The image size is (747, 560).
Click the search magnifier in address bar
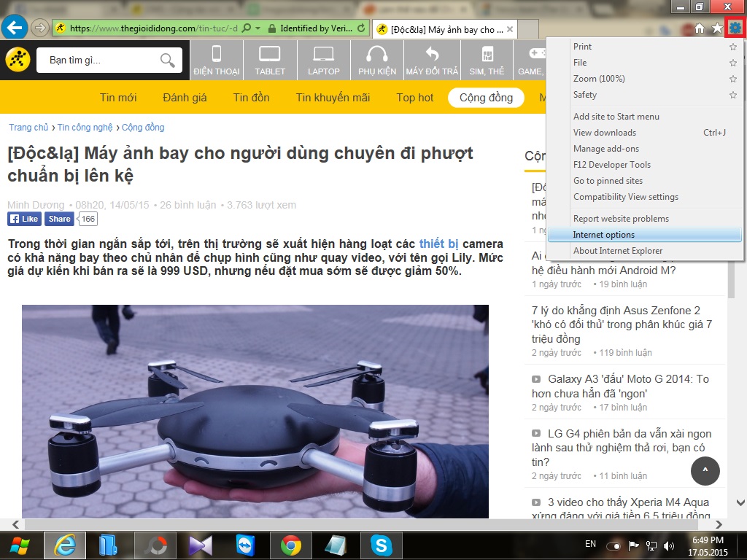(247, 28)
